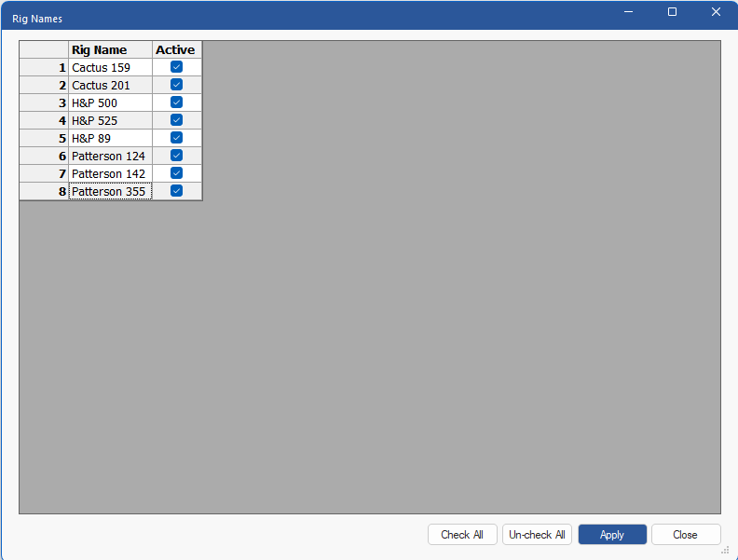Toggle Patterson 124 active state
This screenshot has width=738, height=560.
tap(176, 156)
